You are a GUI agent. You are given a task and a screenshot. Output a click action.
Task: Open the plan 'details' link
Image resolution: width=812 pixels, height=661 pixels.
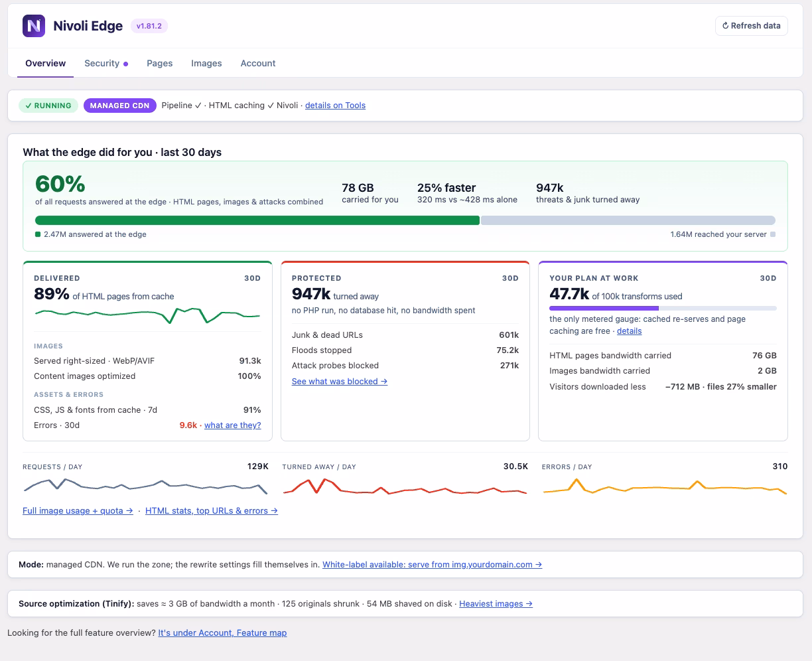point(630,331)
